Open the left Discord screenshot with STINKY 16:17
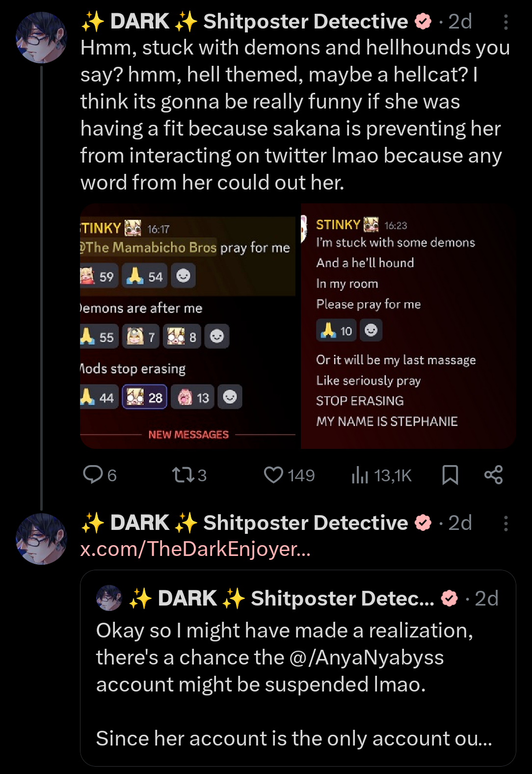 [x=188, y=326]
